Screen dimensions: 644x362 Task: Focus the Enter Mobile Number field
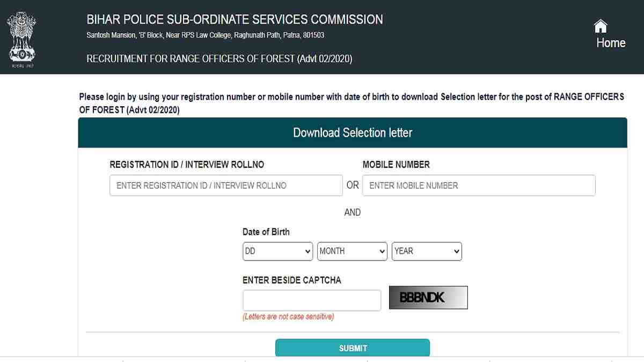pos(479,186)
